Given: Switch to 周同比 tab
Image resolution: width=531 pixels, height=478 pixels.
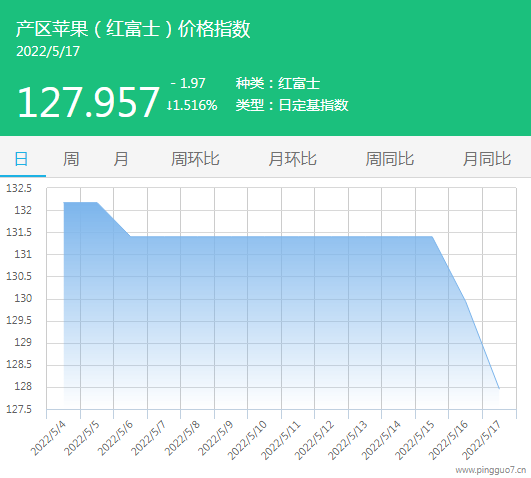Looking at the screenshot, I should [390, 159].
